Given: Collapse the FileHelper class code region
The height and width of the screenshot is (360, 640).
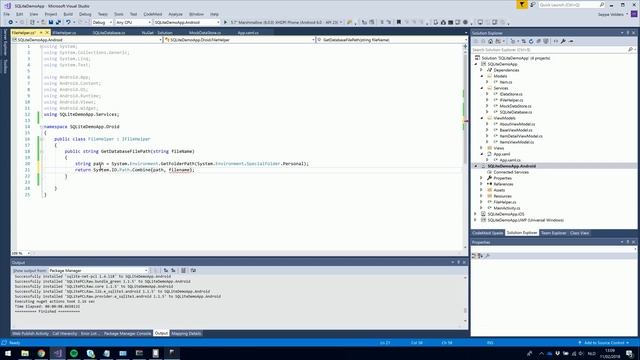Looking at the screenshot, I should tap(41, 139).
